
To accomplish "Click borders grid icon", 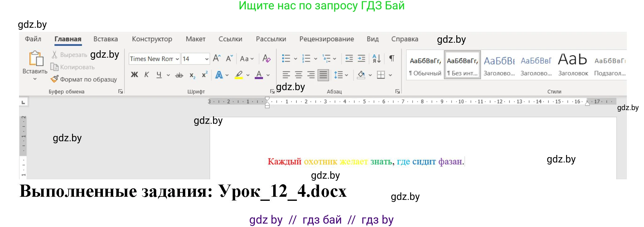I will tap(381, 75).
